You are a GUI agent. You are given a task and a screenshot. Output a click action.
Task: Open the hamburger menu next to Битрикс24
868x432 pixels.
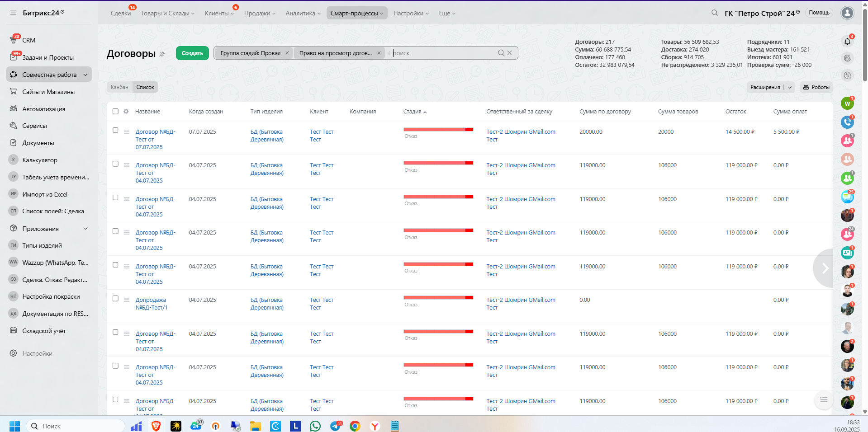[13, 13]
